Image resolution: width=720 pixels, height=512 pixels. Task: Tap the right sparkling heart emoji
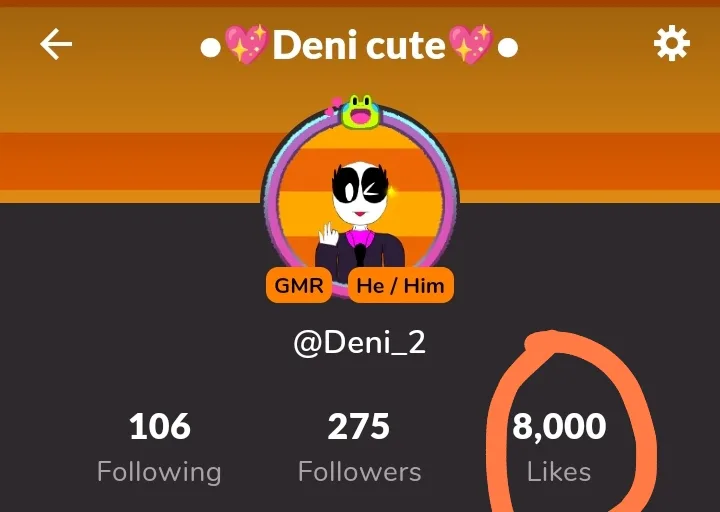click(x=471, y=44)
